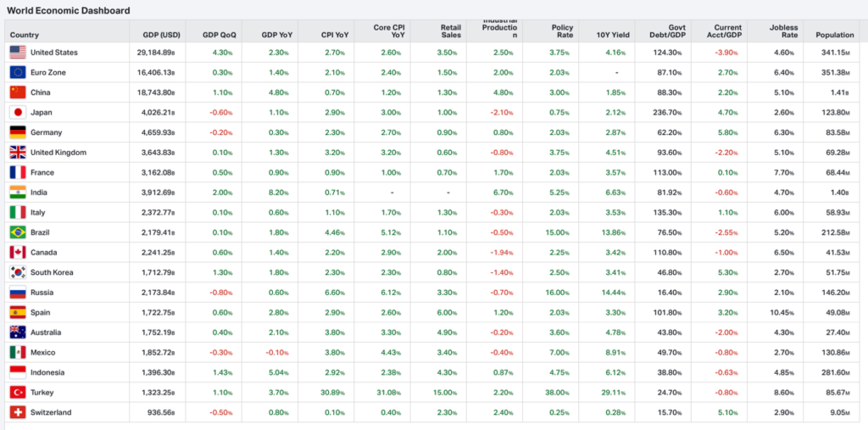
Task: Open the India country link
Action: pyautogui.click(x=39, y=193)
